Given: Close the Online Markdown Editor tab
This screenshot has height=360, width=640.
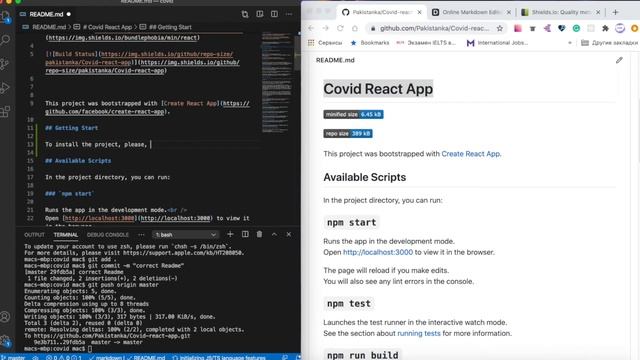Looking at the screenshot, I should 509,12.
